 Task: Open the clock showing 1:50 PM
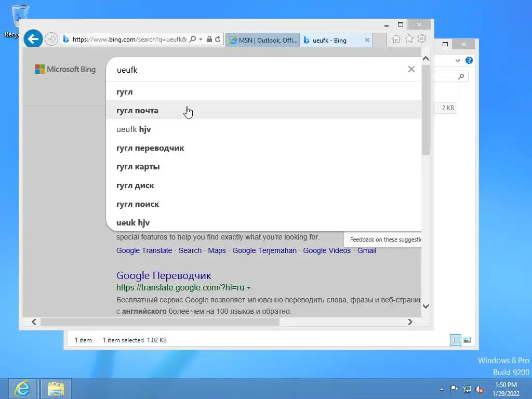coord(506,389)
